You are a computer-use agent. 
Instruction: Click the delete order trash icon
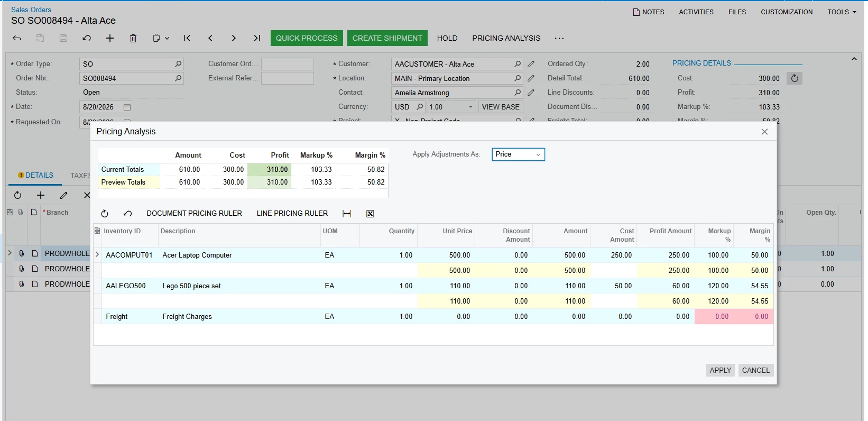pyautogui.click(x=133, y=38)
